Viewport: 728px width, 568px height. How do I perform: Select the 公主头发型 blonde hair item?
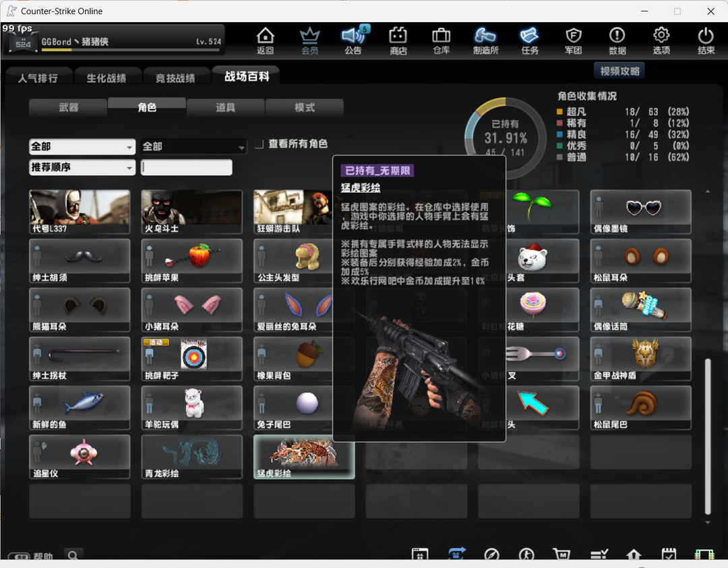[x=293, y=261]
